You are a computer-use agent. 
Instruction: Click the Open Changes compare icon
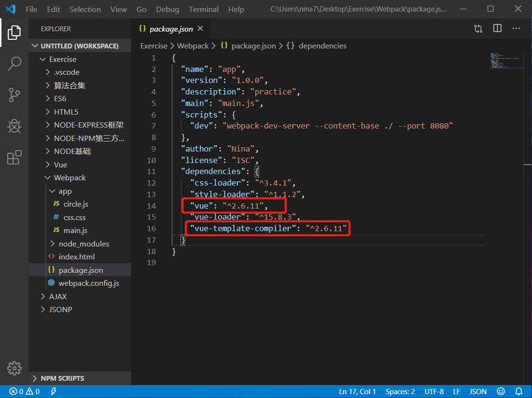pyautogui.click(x=478, y=29)
